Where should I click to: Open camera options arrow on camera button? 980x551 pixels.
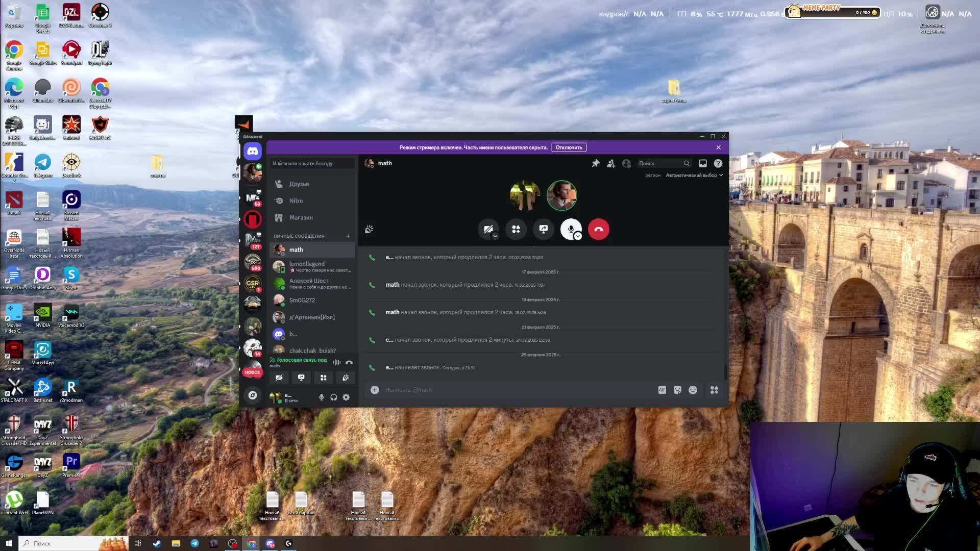point(495,236)
